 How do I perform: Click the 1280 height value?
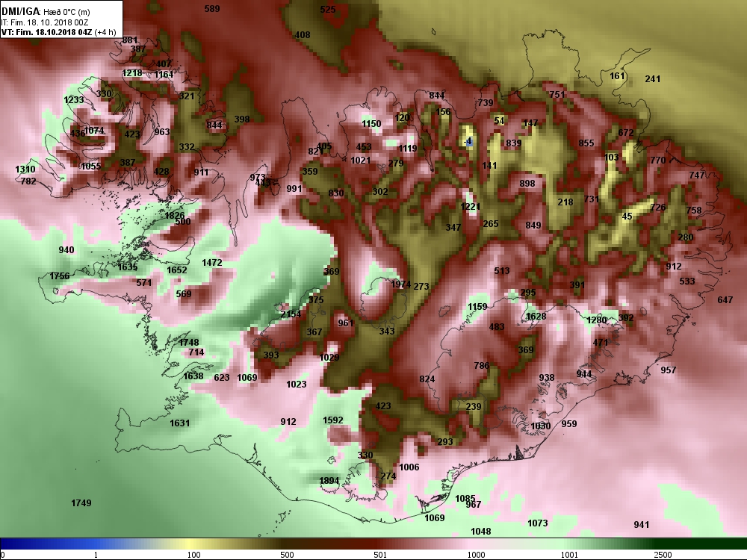[x=596, y=320]
